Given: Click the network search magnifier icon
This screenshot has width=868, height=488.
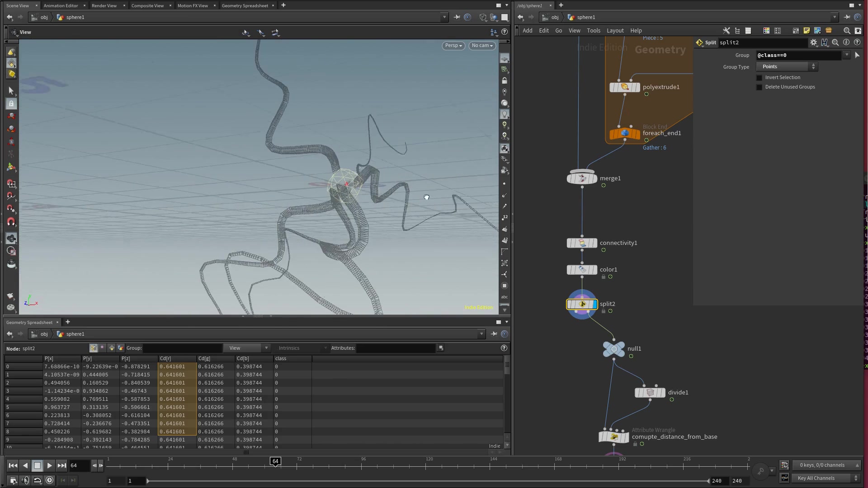Looking at the screenshot, I should point(846,31).
